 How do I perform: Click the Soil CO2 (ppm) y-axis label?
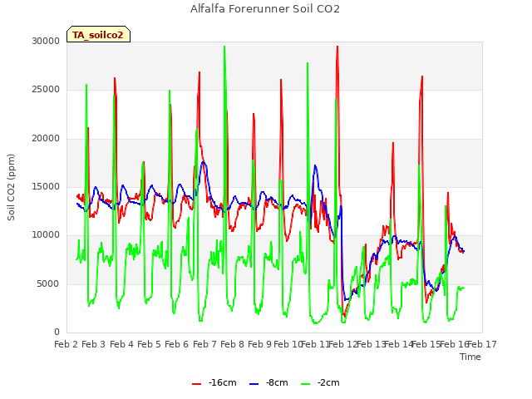[11, 187]
